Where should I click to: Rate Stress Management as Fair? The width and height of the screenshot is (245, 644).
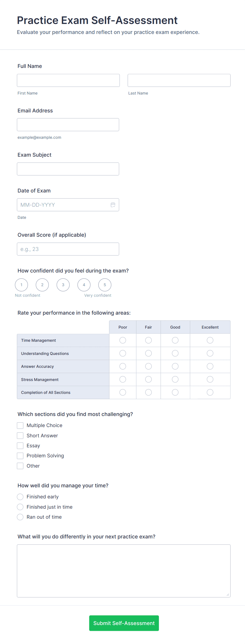148,379
